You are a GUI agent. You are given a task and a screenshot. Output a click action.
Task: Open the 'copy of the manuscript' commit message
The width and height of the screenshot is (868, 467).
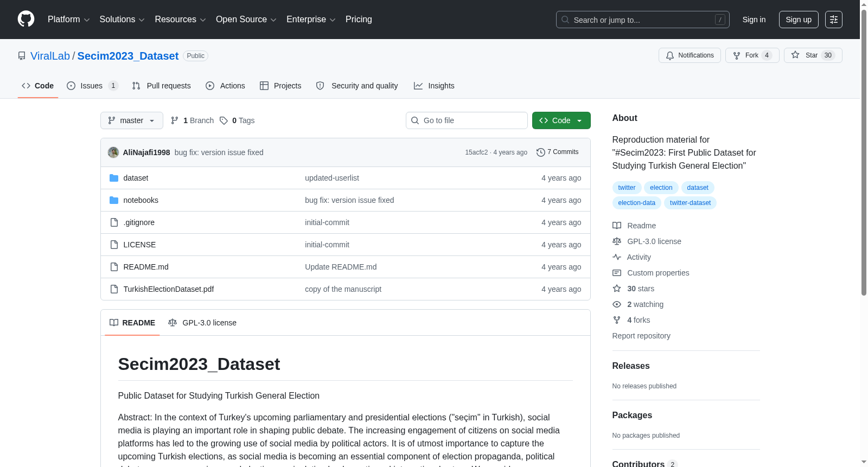coord(343,289)
